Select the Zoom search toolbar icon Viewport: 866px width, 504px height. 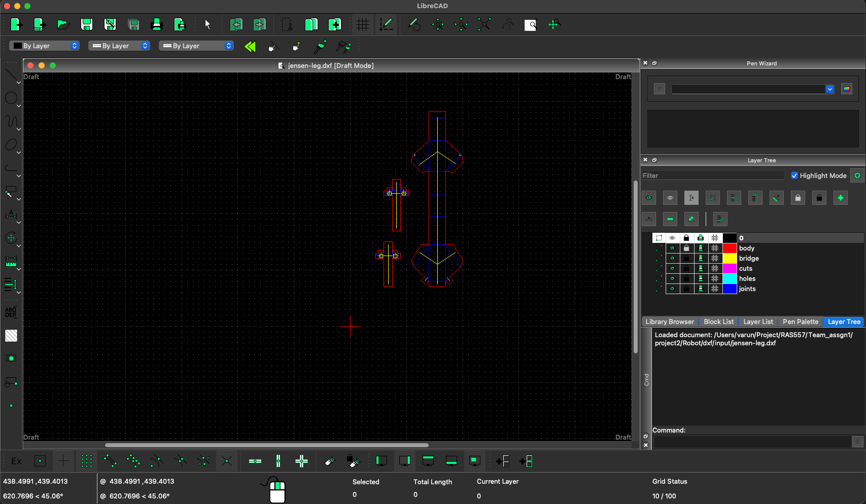531,24
